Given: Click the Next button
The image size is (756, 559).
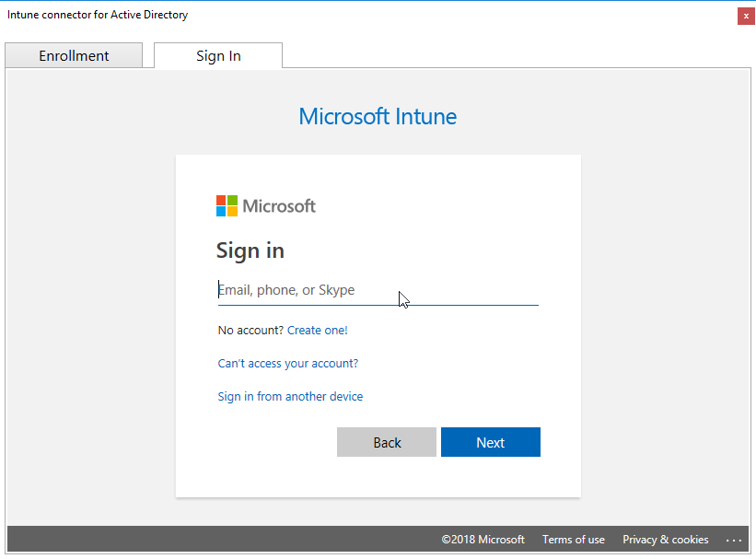Looking at the screenshot, I should tap(490, 442).
